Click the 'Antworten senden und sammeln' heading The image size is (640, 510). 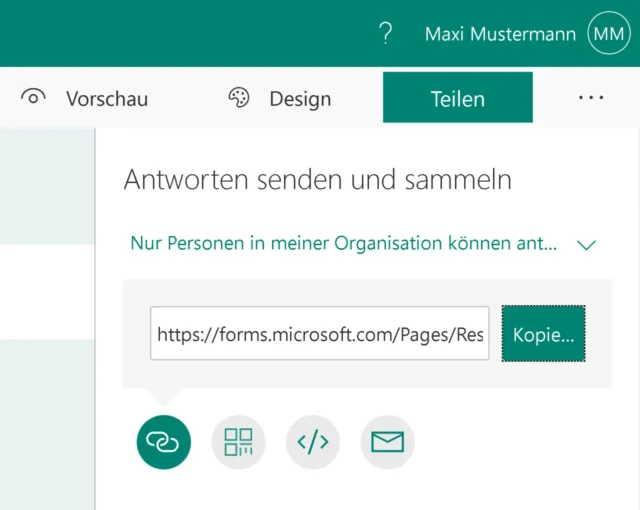[317, 180]
